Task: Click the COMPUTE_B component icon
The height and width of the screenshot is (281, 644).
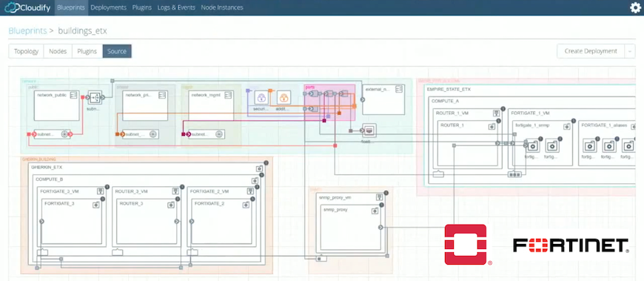Action: (x=255, y=181)
